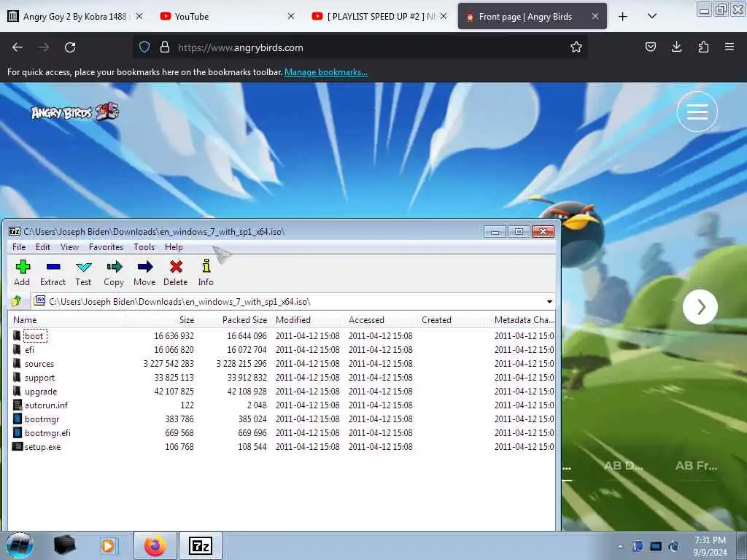Click the 7-Zip taskbar button
The width and height of the screenshot is (747, 560).
[201, 545]
